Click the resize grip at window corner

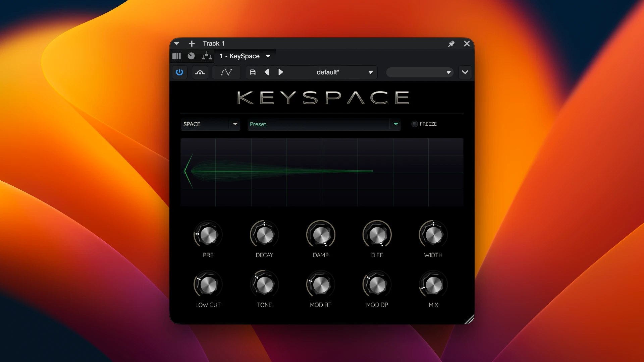coord(469,319)
